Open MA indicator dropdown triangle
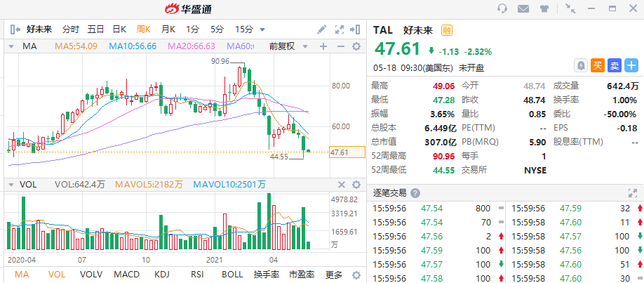This screenshot has height=283, width=644. tap(11, 46)
